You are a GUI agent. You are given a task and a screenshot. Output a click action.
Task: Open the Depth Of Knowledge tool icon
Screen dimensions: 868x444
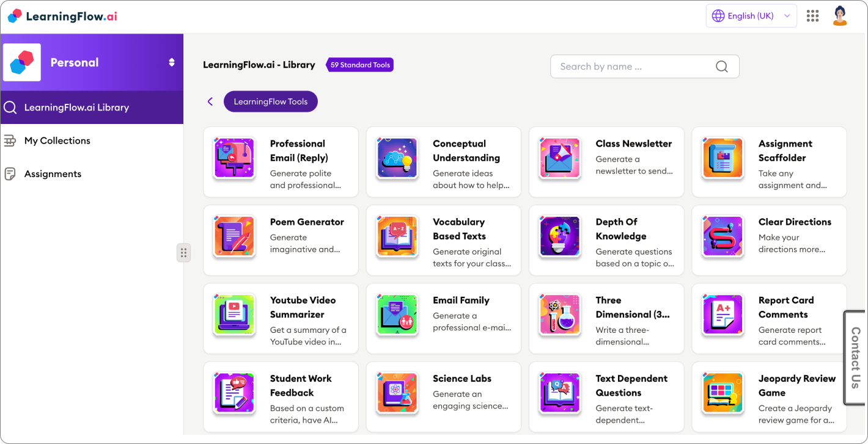point(560,236)
